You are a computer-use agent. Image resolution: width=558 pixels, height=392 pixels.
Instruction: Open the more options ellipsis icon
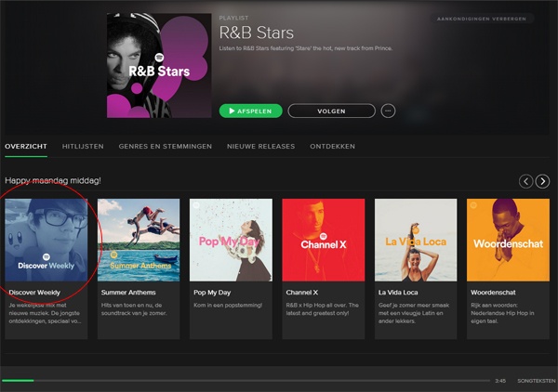(x=388, y=111)
